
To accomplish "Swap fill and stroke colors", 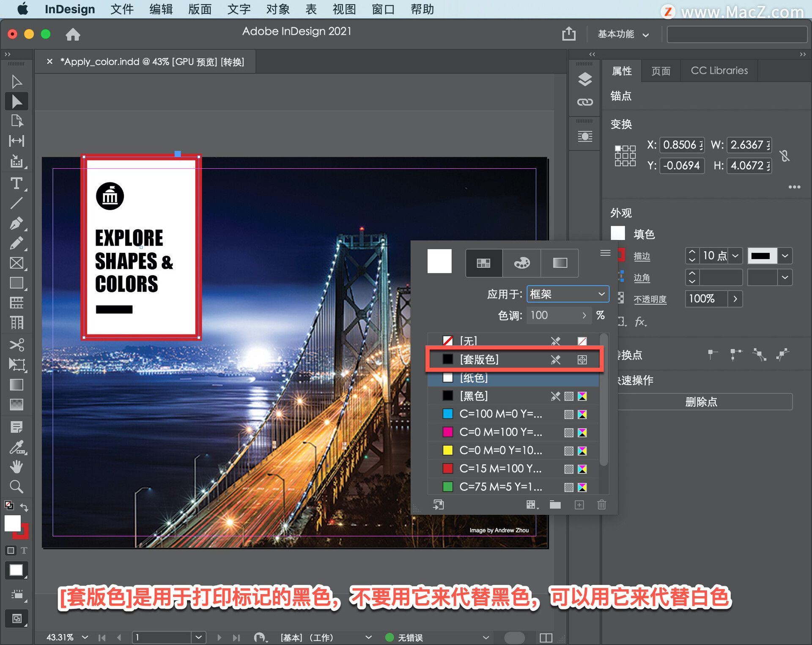I will point(25,507).
